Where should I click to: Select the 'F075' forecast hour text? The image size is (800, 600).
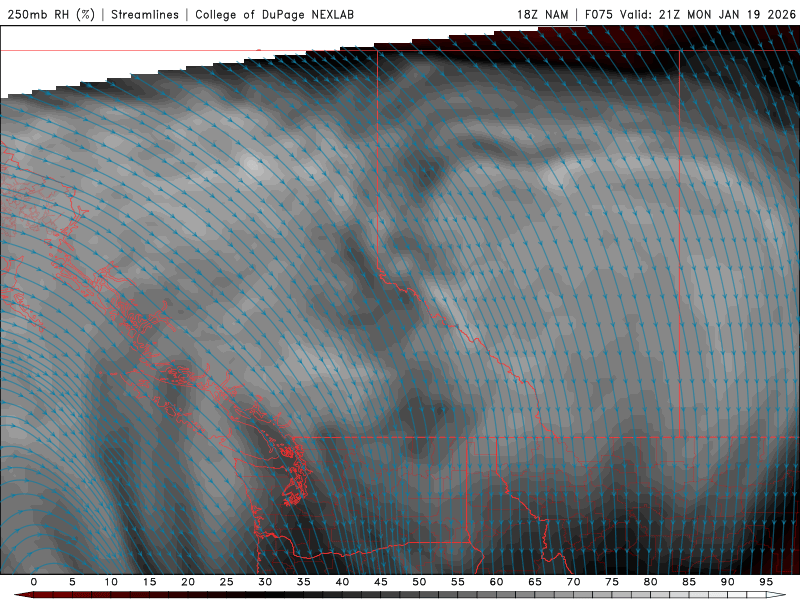(599, 15)
